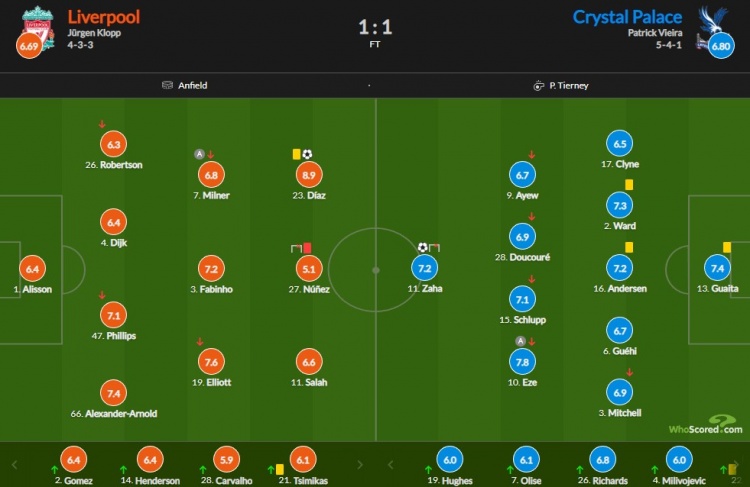Click the goal ball icon above Zaha
This screenshot has height=487, width=750.
423,247
